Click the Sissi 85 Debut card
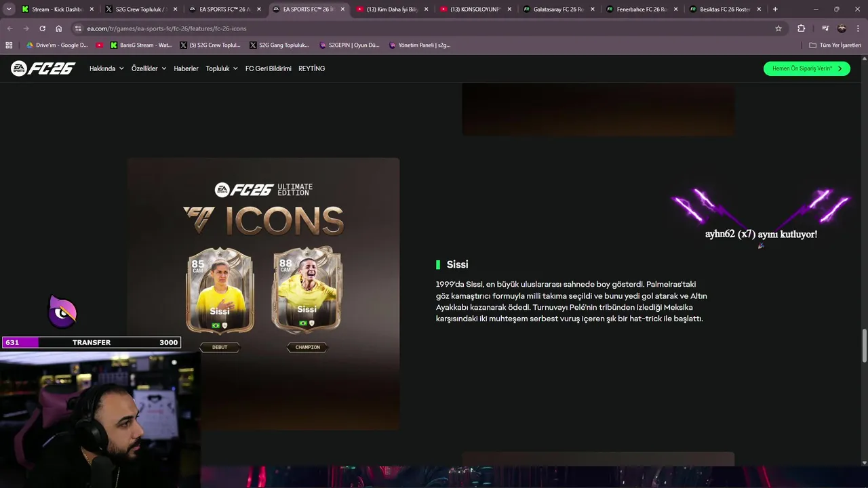Image resolution: width=868 pixels, height=488 pixels. [x=220, y=290]
